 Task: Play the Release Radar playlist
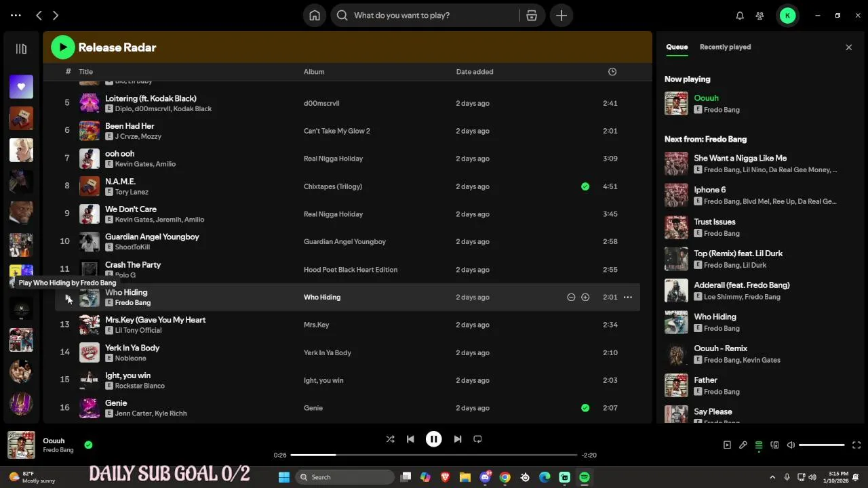62,47
